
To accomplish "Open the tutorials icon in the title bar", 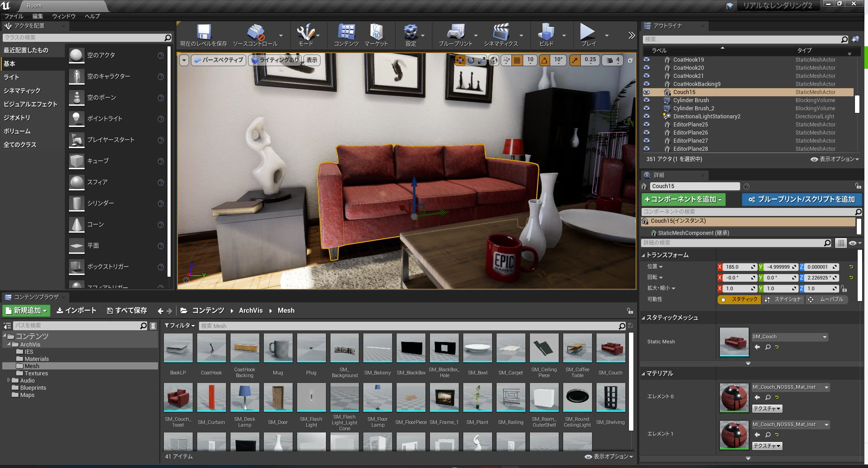I will coord(730,6).
